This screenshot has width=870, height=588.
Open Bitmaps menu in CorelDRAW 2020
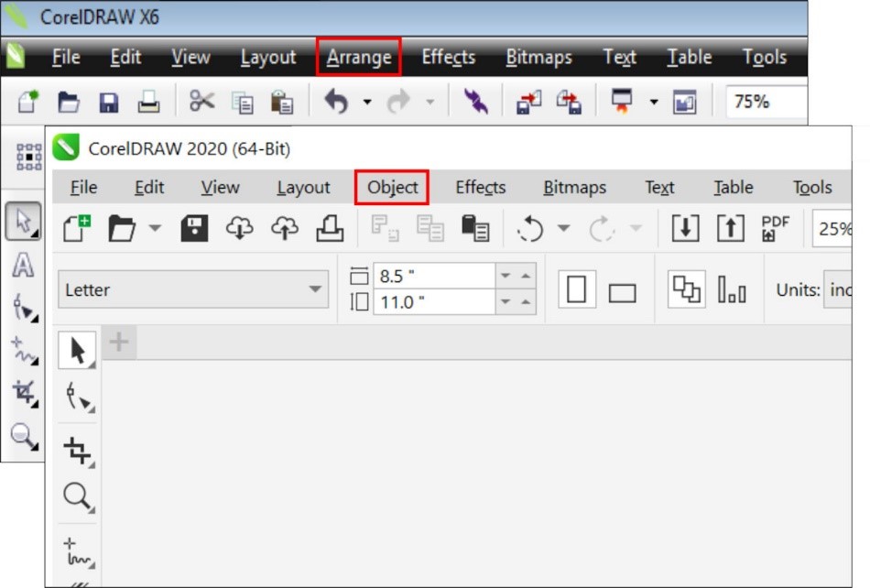click(x=575, y=188)
